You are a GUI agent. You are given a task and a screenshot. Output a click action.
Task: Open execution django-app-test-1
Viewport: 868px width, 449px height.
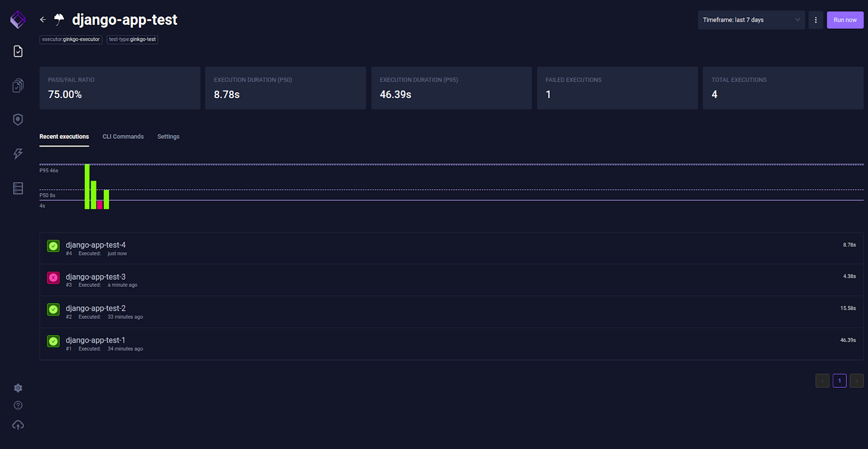pos(451,344)
